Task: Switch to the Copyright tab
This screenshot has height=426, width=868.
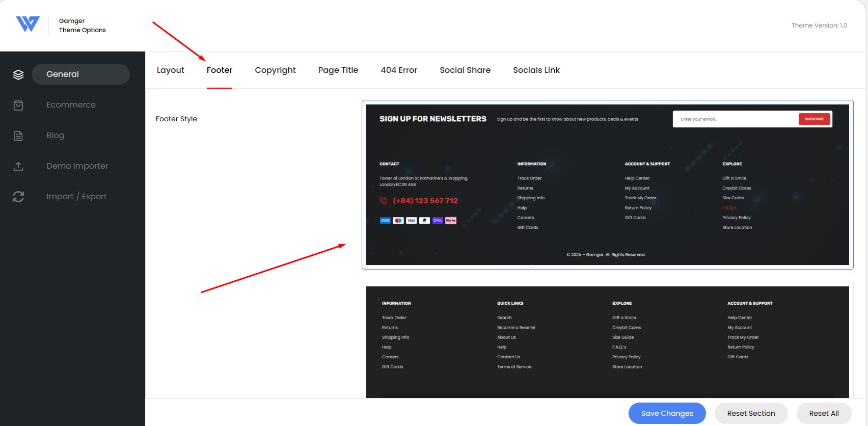Action: [275, 70]
